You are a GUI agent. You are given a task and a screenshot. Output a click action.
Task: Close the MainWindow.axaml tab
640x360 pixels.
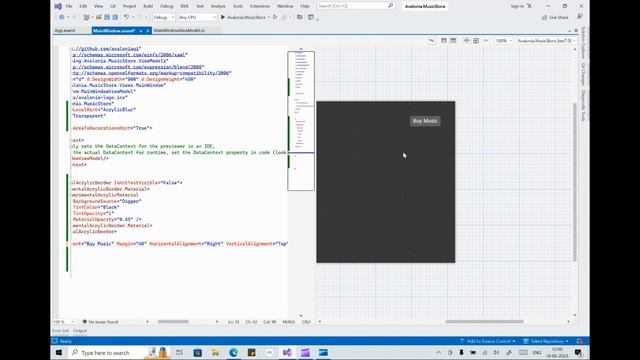click(x=148, y=31)
